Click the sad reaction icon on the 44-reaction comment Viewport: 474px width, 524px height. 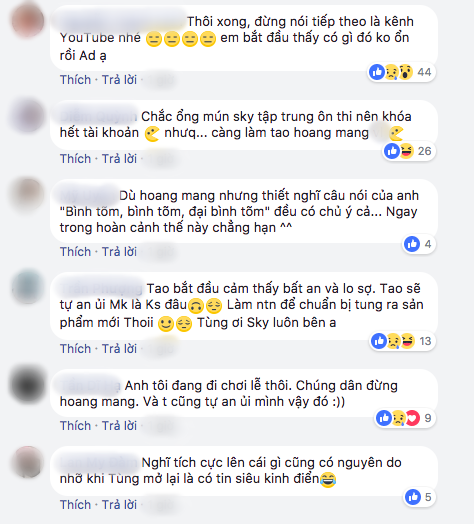[391, 72]
